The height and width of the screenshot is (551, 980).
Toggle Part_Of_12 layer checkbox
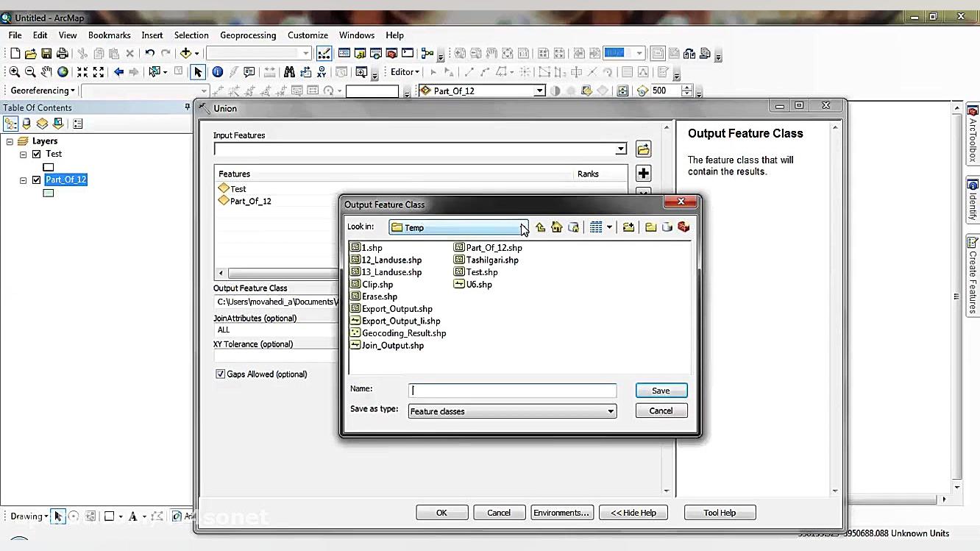point(36,179)
